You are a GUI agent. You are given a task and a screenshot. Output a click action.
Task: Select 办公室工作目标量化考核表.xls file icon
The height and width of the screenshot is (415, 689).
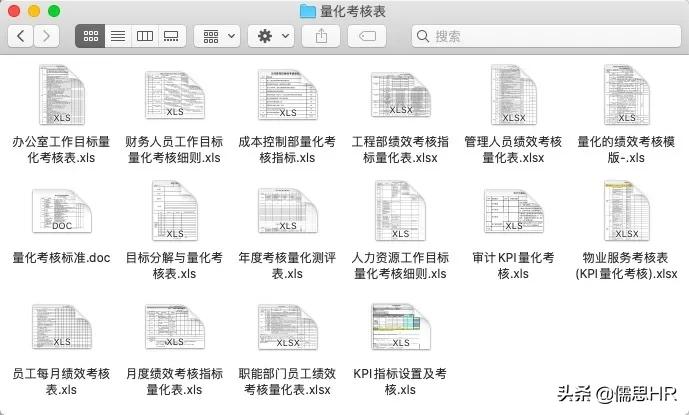[62, 95]
